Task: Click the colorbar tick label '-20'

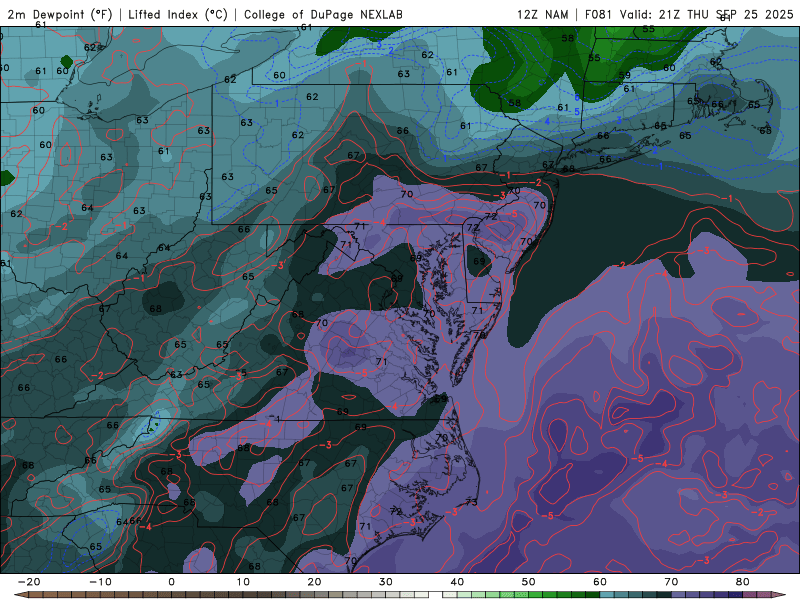Action: pyautogui.click(x=29, y=582)
